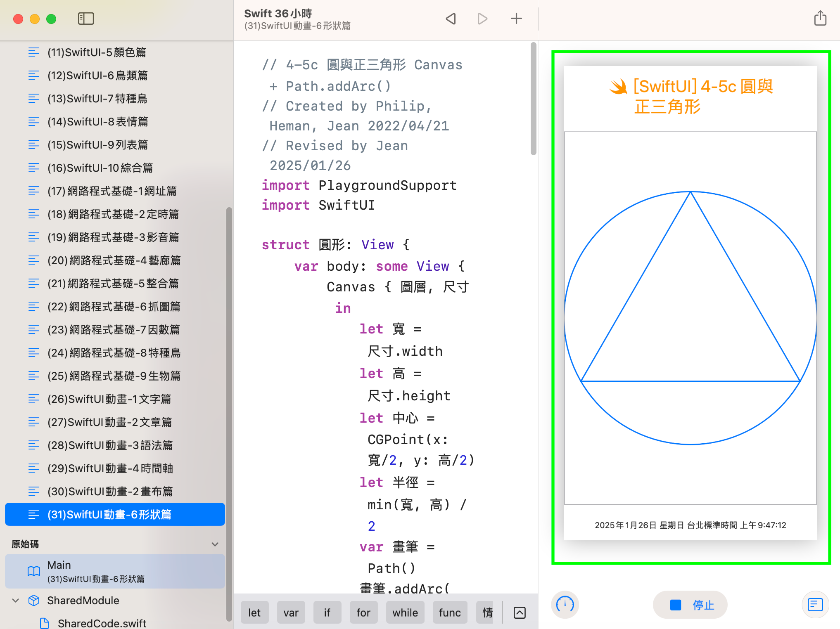Go to next page arrow

click(x=482, y=19)
